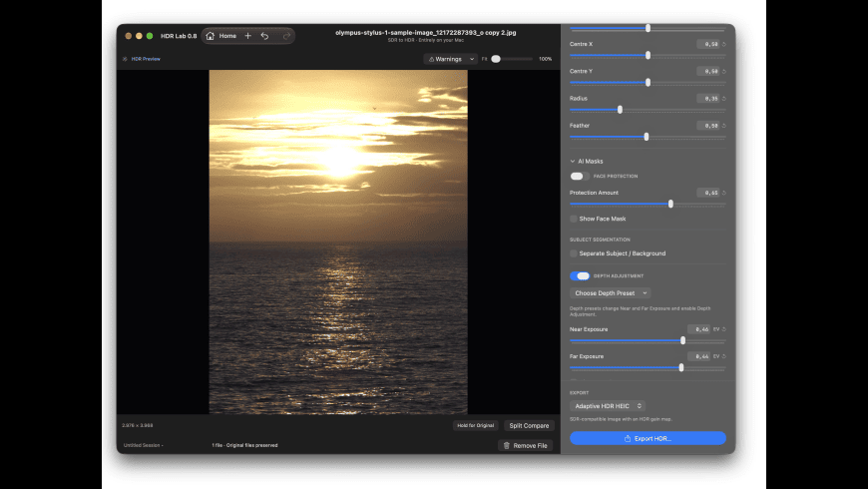Click the 100% zoom label
Viewport: 868px width, 489px height.
pos(546,59)
